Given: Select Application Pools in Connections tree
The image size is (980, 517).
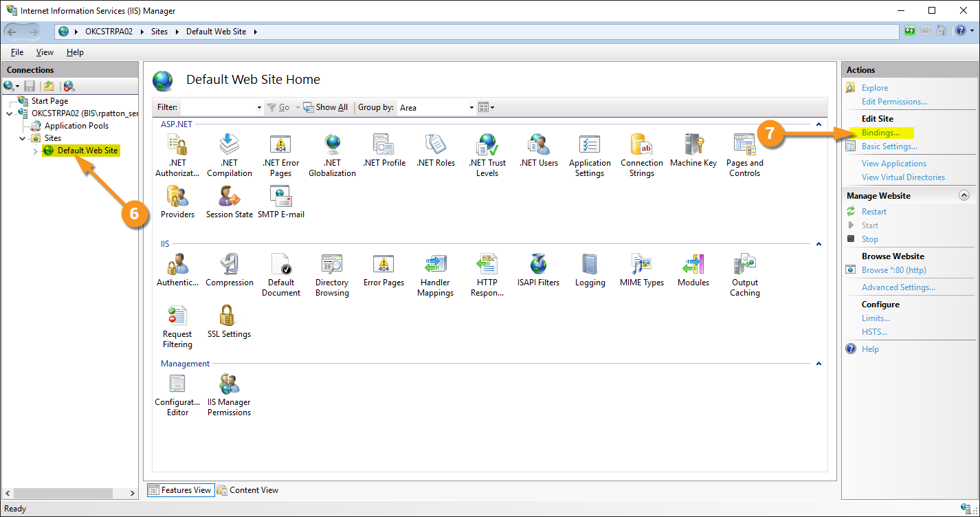Looking at the screenshot, I should [x=76, y=126].
